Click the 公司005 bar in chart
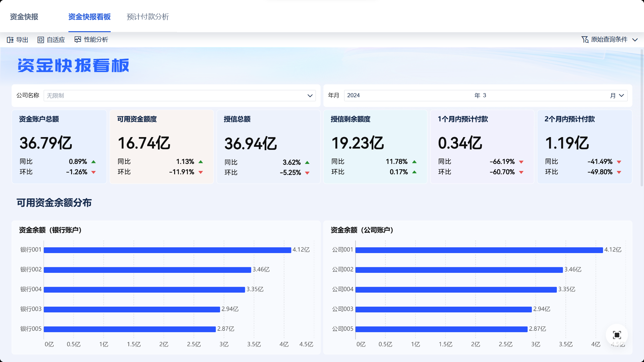The image size is (644, 362). pyautogui.click(x=441, y=329)
